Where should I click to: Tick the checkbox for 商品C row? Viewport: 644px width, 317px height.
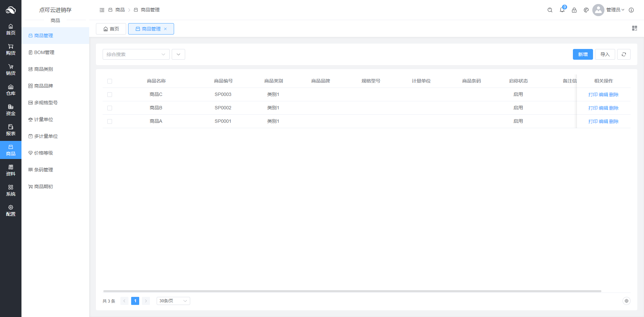click(x=110, y=95)
